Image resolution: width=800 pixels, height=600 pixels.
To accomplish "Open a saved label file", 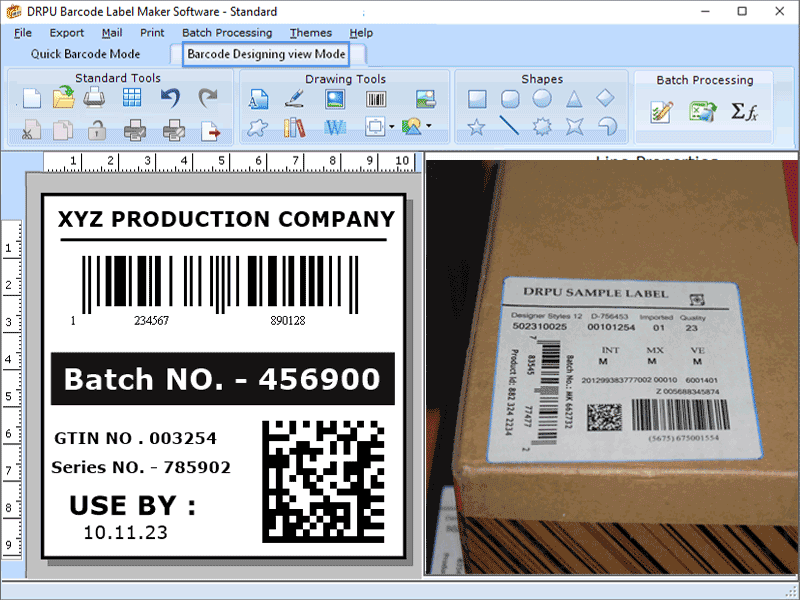I will point(62,96).
